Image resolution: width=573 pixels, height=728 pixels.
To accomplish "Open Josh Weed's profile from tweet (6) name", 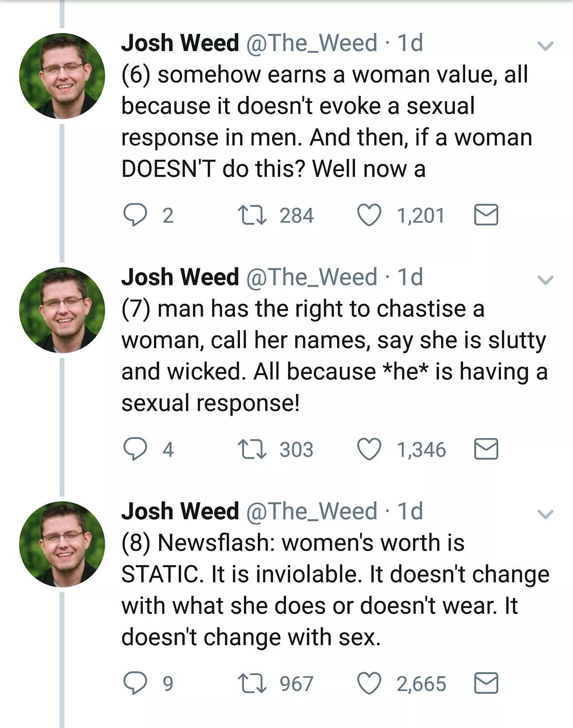I will [x=180, y=43].
